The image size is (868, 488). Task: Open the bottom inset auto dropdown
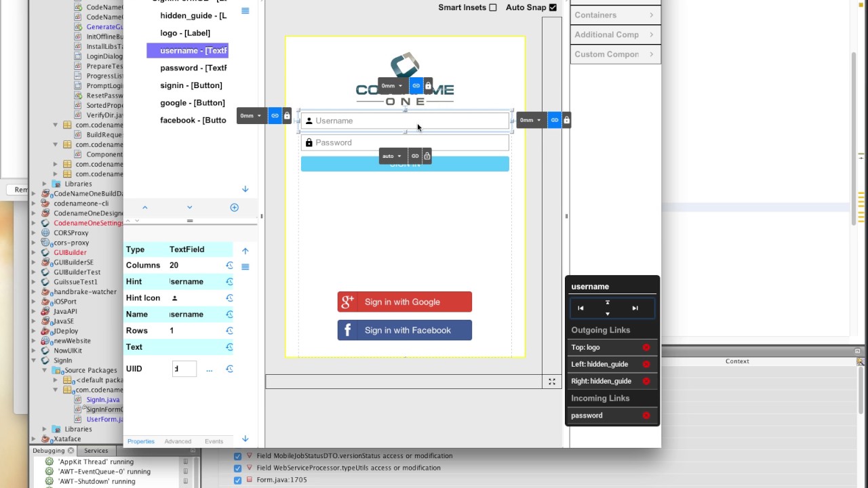tap(393, 156)
